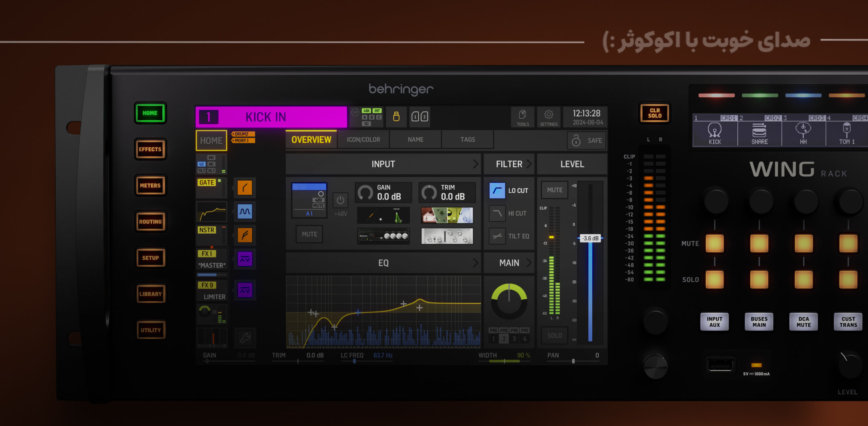Toggle the Kick channel SOLO hardware button

(x=714, y=280)
